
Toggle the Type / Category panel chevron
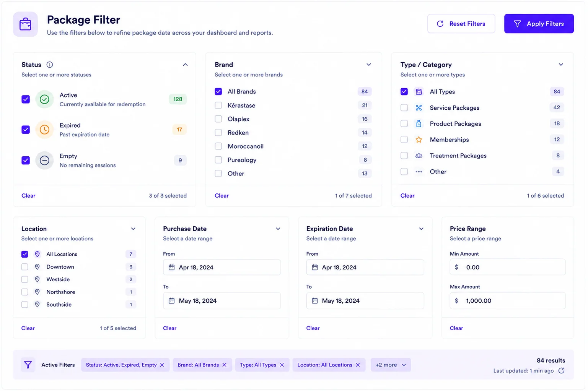click(561, 65)
